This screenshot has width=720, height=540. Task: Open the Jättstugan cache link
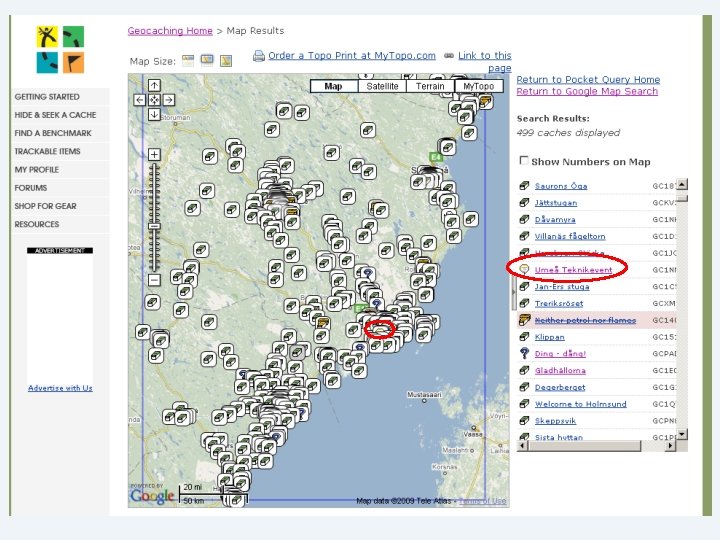coord(556,202)
